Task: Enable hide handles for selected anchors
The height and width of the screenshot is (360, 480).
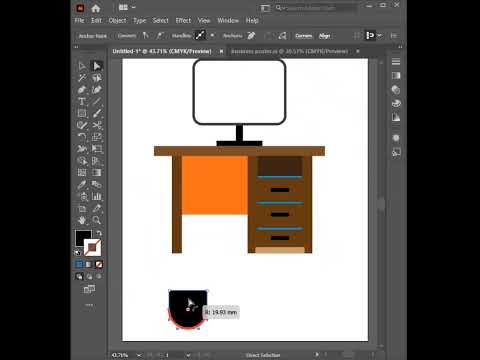Action: pyautogui.click(x=212, y=35)
